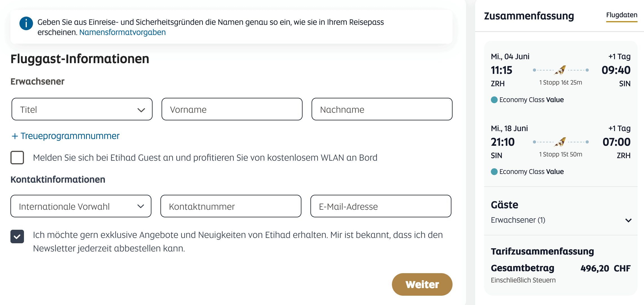
Task: Click the Treueprogrammnummer link
Action: coord(70,136)
